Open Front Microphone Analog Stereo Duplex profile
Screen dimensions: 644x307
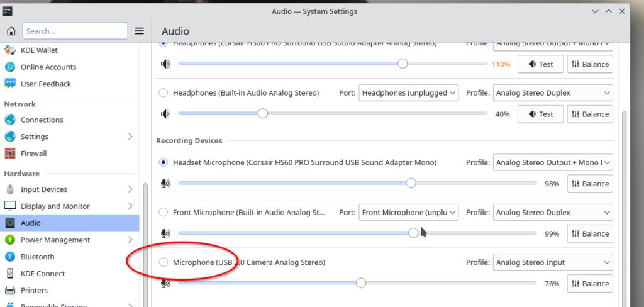click(553, 213)
